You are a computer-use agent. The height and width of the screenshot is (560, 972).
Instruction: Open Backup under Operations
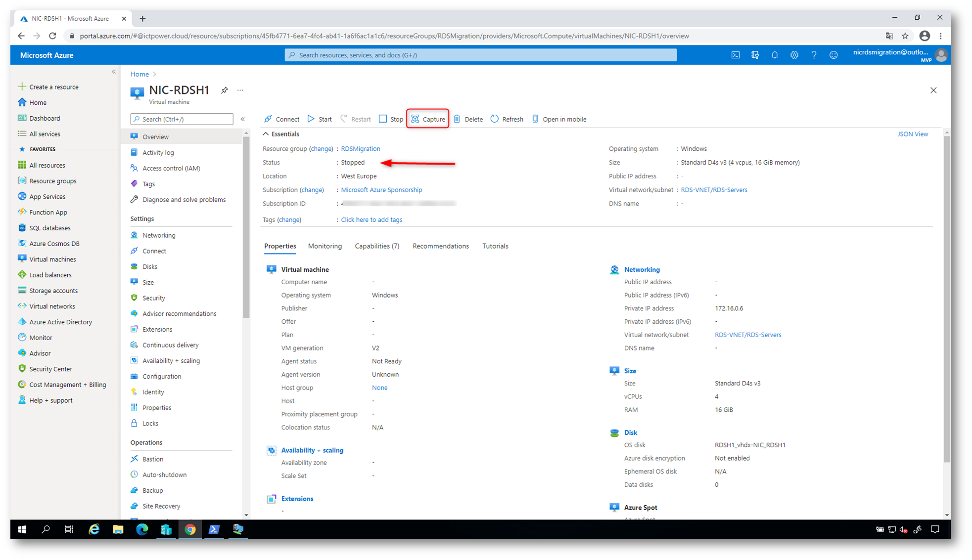click(152, 490)
